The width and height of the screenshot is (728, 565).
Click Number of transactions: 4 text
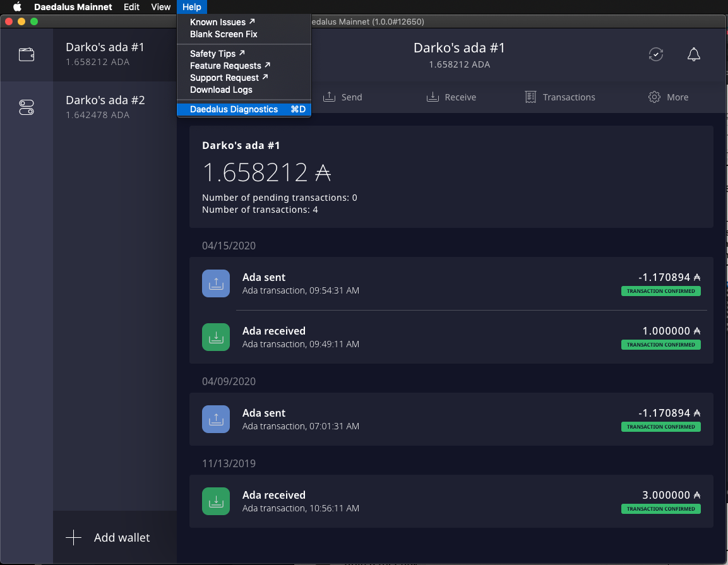[x=260, y=210]
